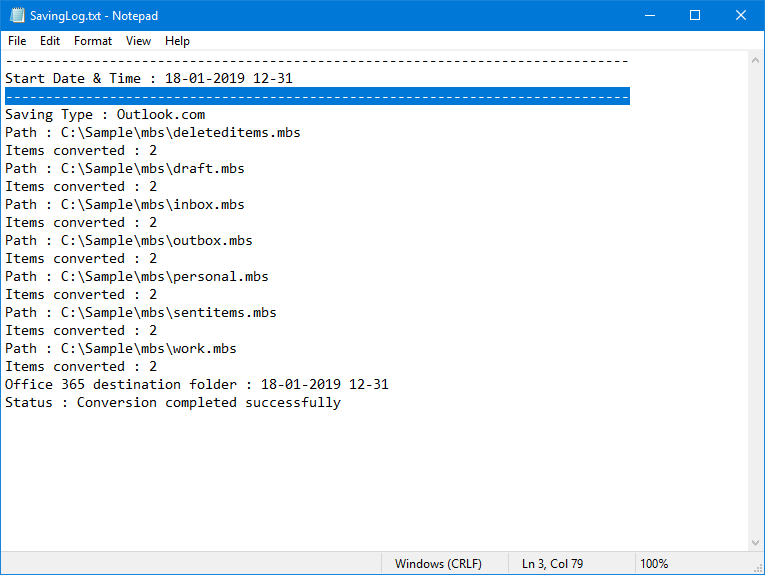Open the File menu
The height and width of the screenshot is (575, 765).
(x=17, y=41)
